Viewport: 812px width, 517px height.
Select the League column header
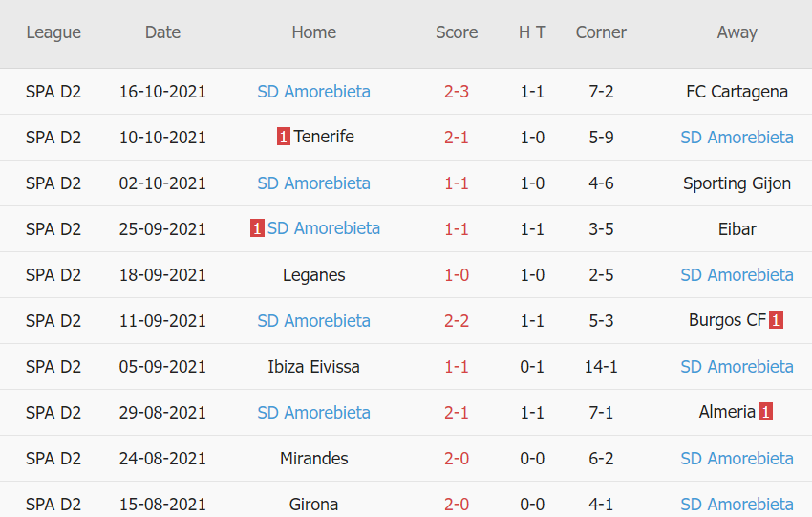point(53,32)
